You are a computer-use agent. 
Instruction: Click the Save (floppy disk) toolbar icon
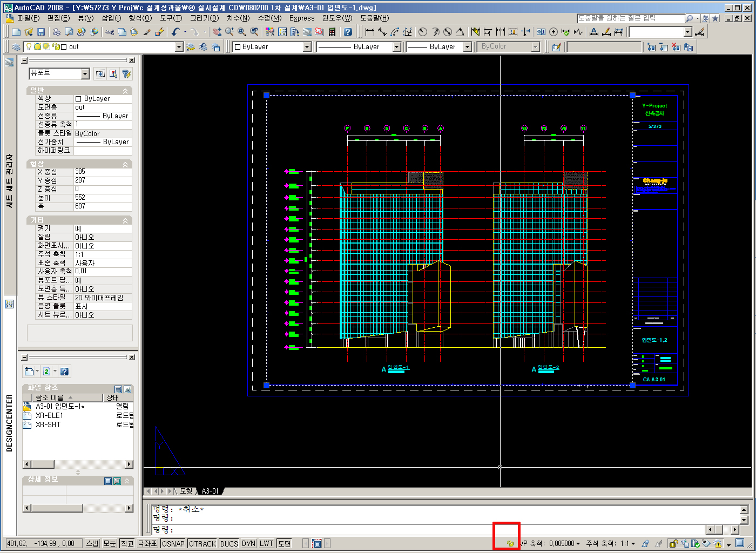40,32
